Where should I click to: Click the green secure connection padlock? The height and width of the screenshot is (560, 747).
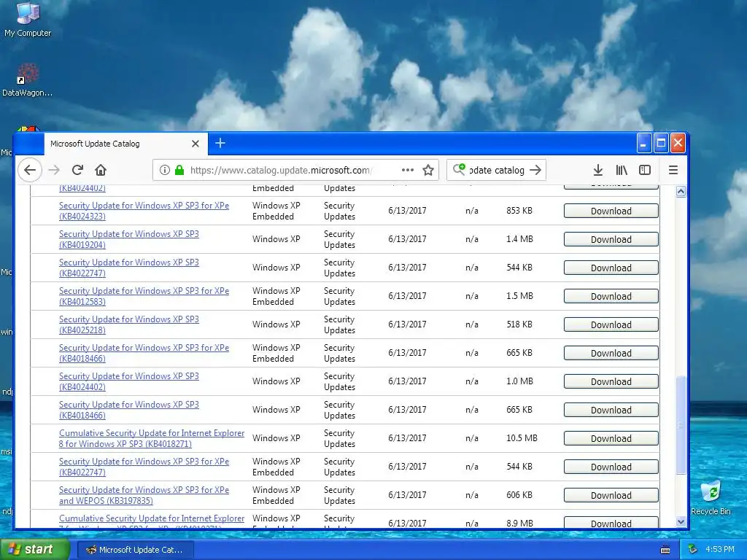pos(179,170)
